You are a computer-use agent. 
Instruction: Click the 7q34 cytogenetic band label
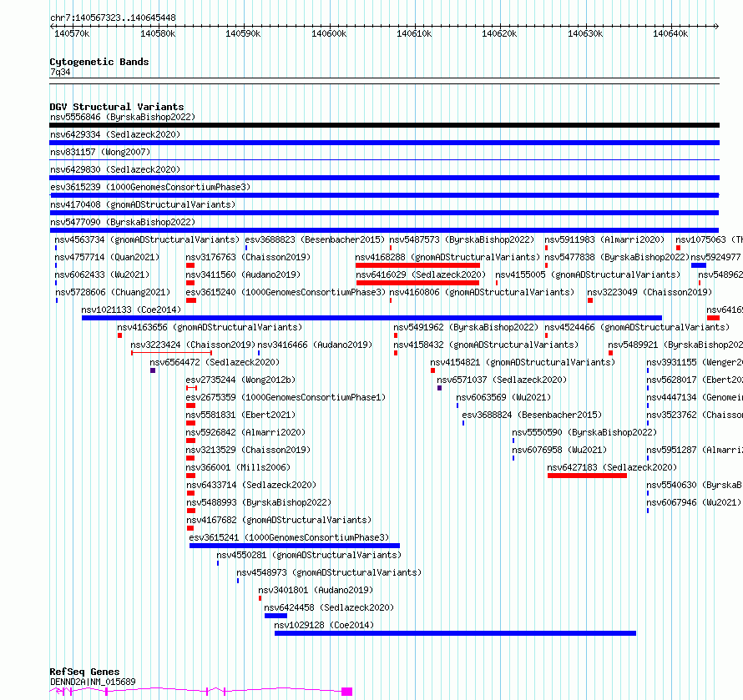(x=60, y=72)
